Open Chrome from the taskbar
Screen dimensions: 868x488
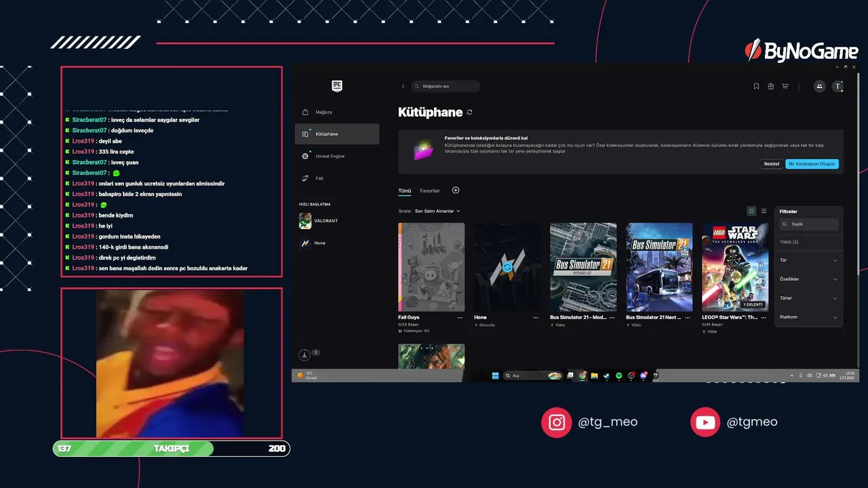[582, 375]
